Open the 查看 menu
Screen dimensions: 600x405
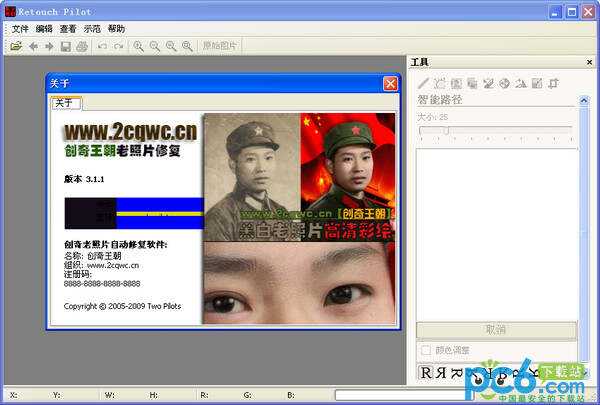pyautogui.click(x=68, y=29)
